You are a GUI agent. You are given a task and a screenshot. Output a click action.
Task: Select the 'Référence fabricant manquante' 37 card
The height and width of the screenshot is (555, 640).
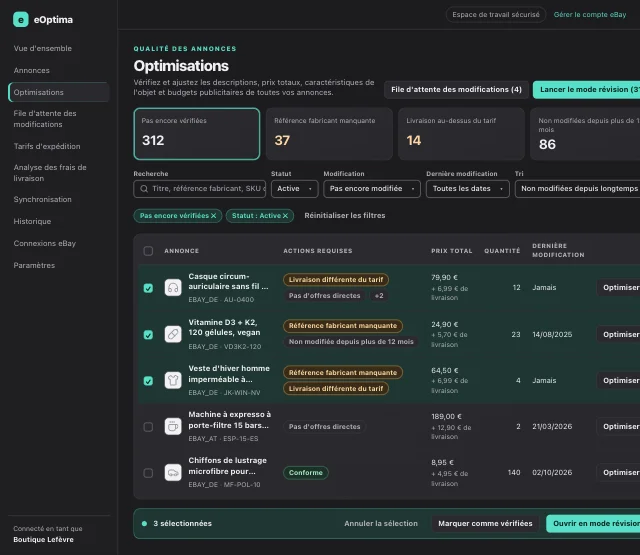tap(329, 134)
